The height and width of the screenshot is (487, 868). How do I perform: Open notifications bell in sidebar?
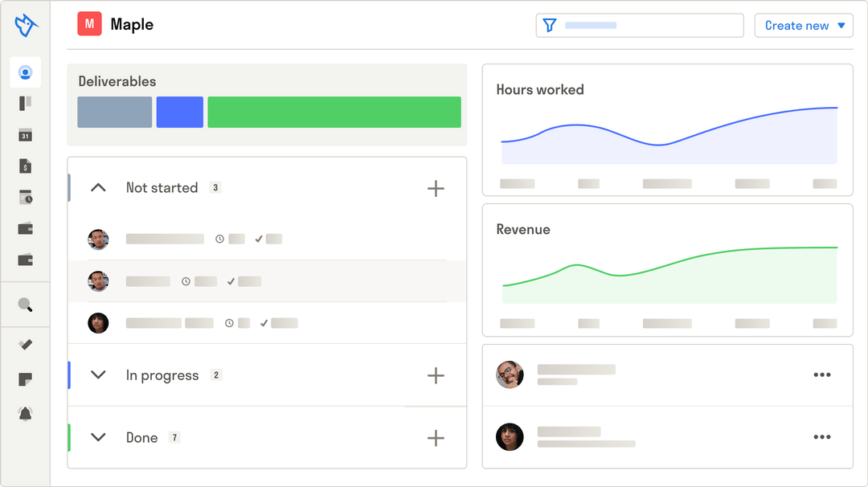(26, 413)
